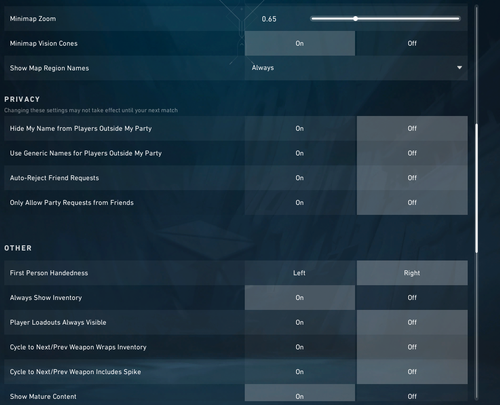Enable Cycle Weapon Wraps Inventory
Image resolution: width=500 pixels, height=405 pixels.
point(300,347)
